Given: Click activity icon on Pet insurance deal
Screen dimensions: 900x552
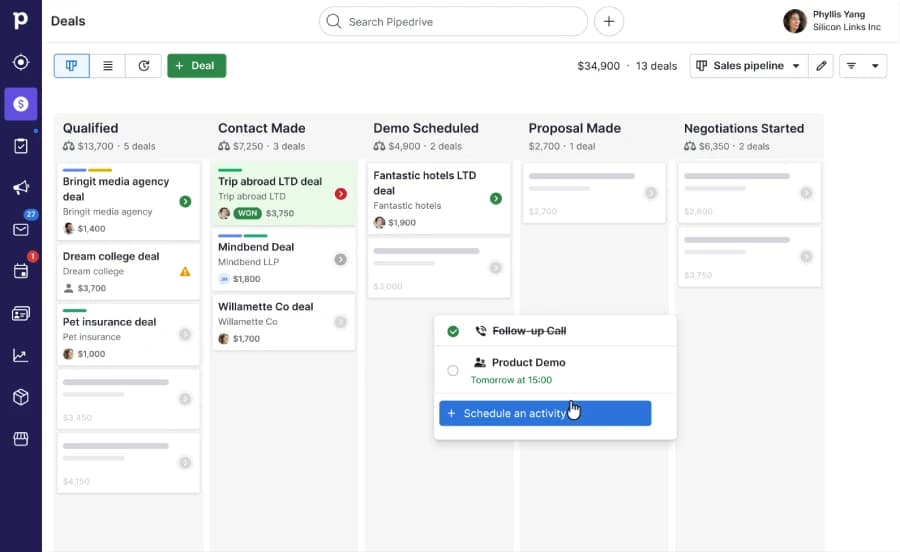Looking at the screenshot, I should (185, 334).
